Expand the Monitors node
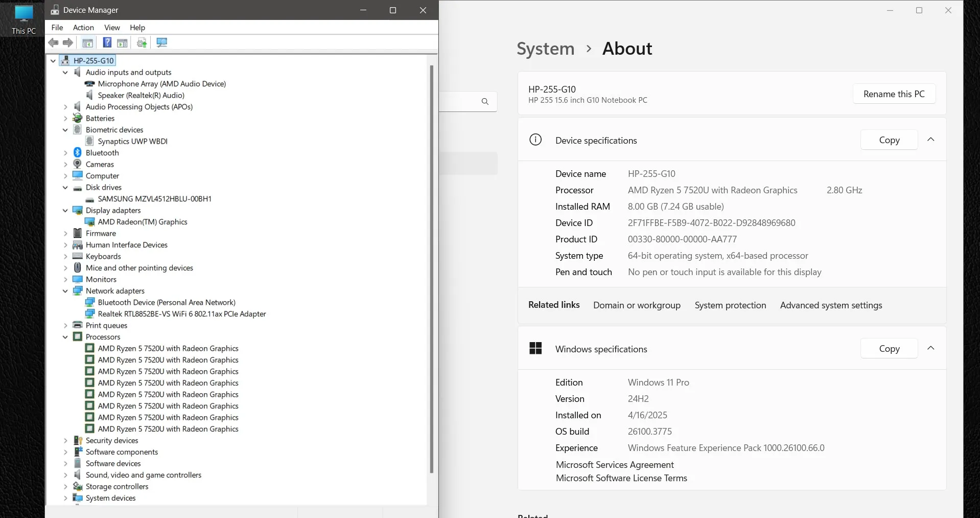980x518 pixels. (65, 280)
